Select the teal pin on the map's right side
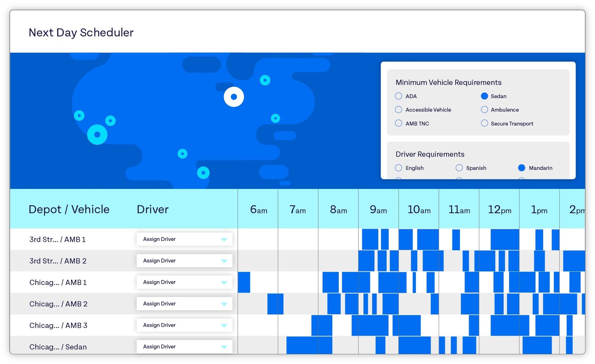 [276, 118]
